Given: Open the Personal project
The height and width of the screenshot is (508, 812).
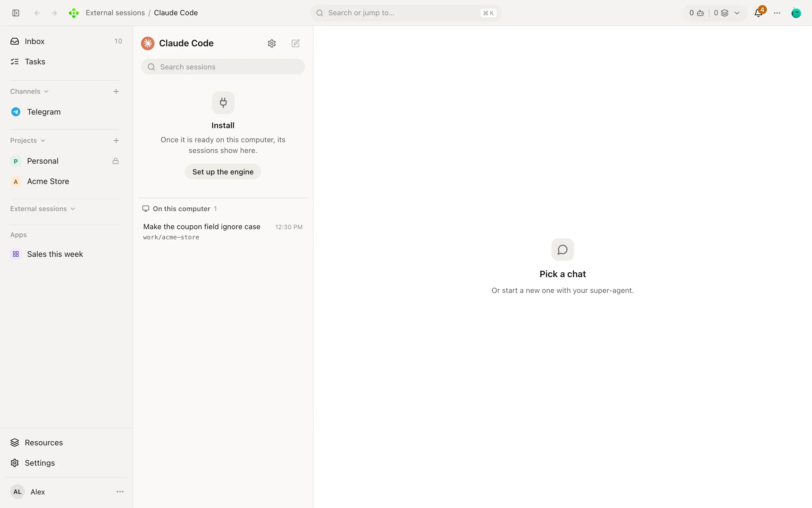Looking at the screenshot, I should [66, 161].
